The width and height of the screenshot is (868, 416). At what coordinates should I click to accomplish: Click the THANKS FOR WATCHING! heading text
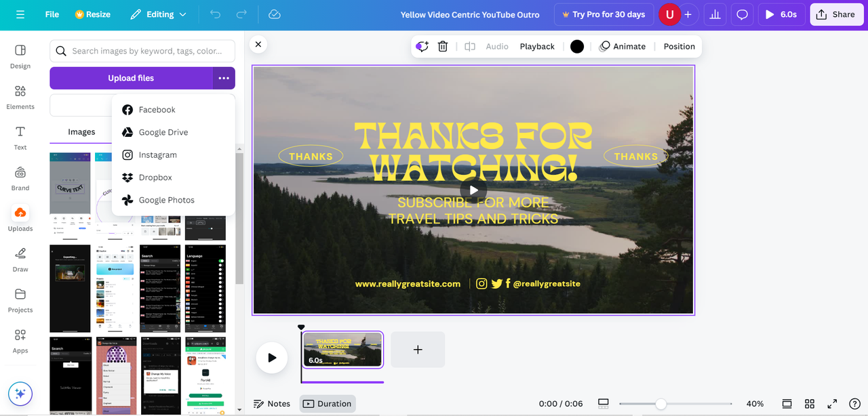[473, 152]
